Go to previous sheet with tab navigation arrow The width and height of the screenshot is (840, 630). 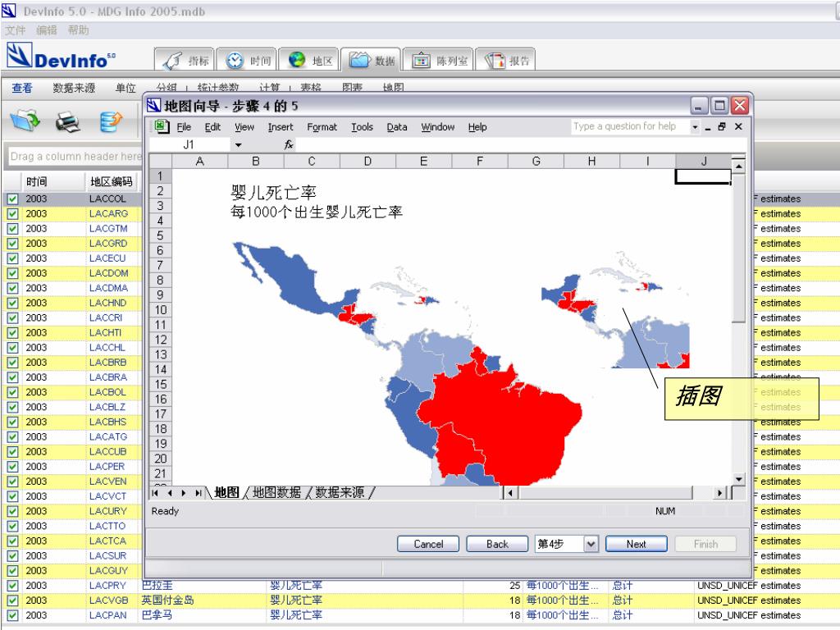point(170,493)
